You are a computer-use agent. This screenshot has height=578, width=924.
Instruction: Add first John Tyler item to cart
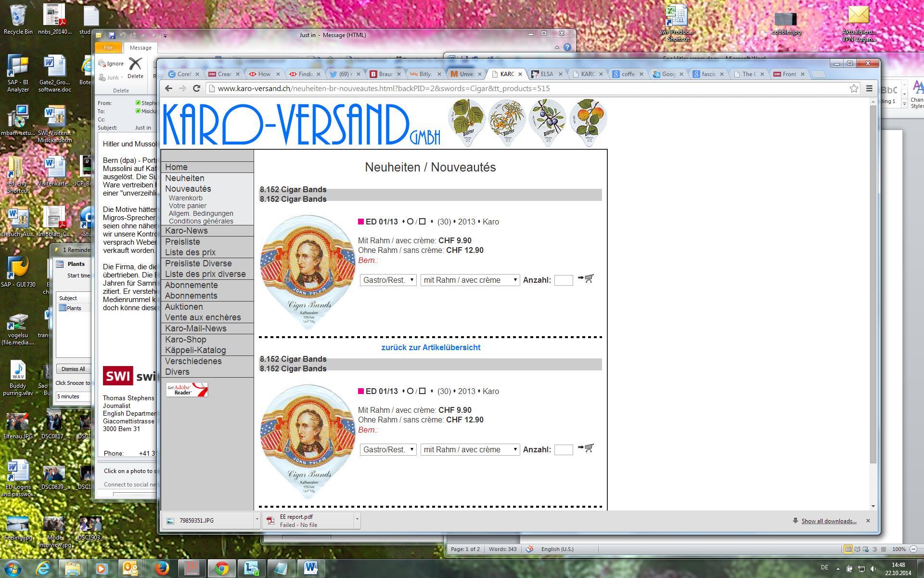(x=586, y=278)
